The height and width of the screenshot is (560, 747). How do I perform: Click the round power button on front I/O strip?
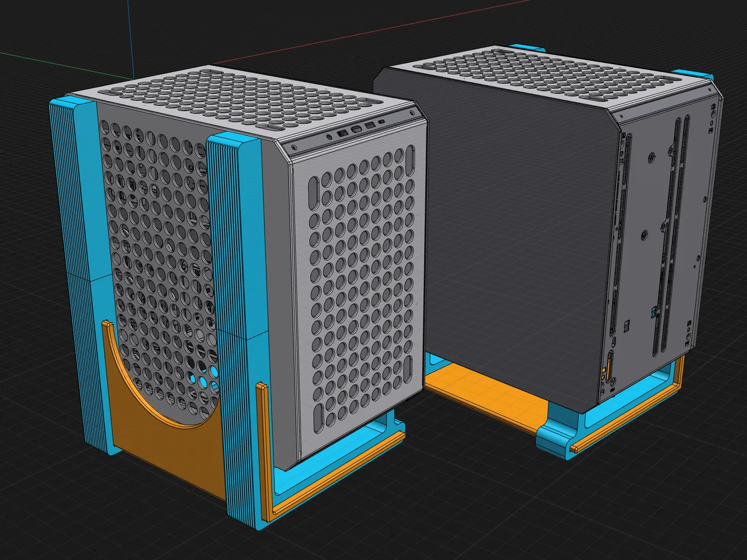(329, 136)
